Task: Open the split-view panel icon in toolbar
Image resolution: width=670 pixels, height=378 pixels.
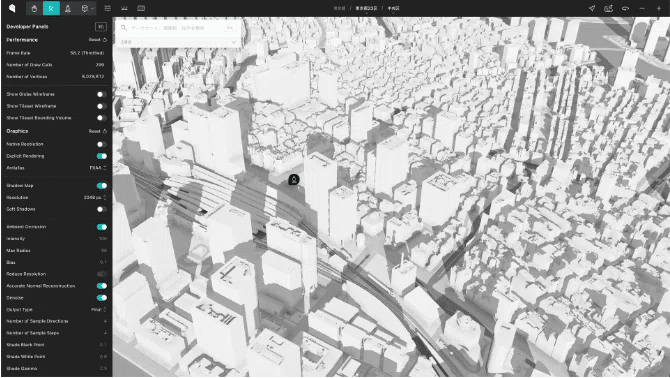Action: click(x=141, y=9)
